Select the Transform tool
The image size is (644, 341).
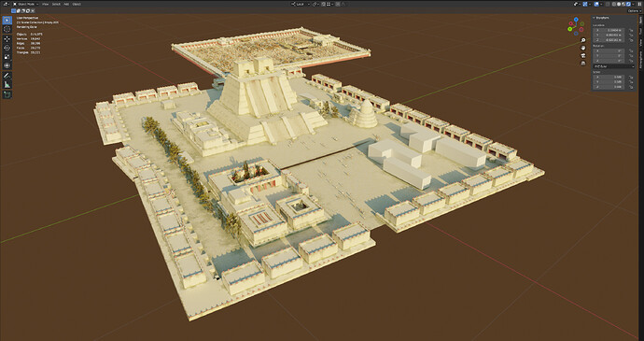7,65
